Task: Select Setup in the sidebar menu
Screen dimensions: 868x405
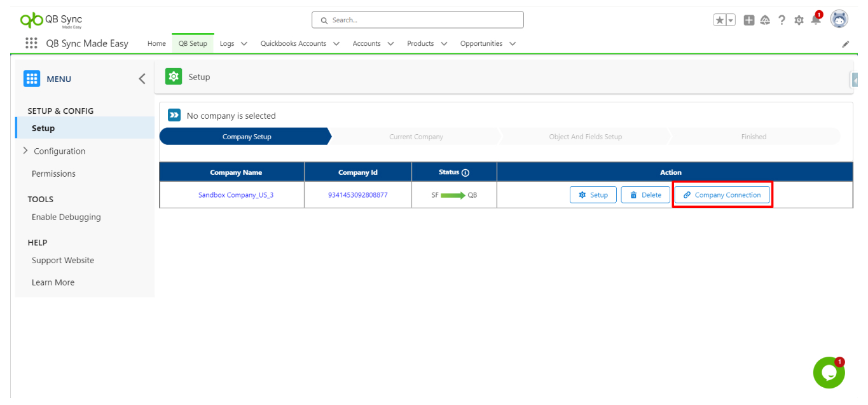Action: click(85, 128)
